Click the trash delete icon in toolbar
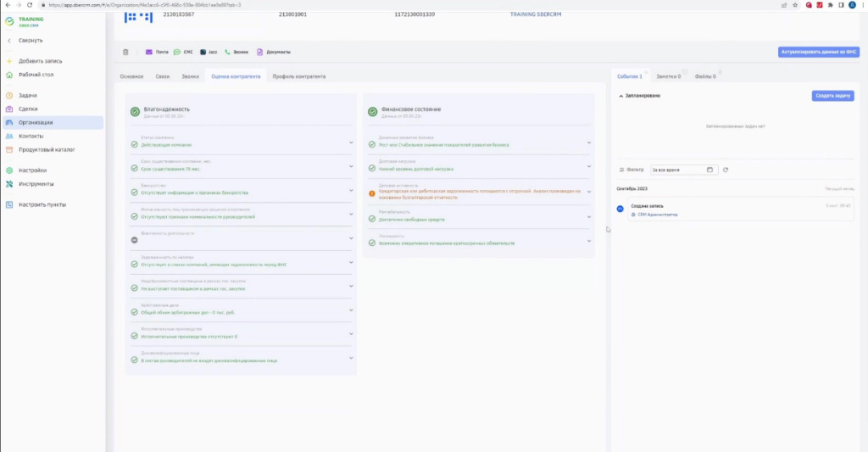 pos(126,52)
